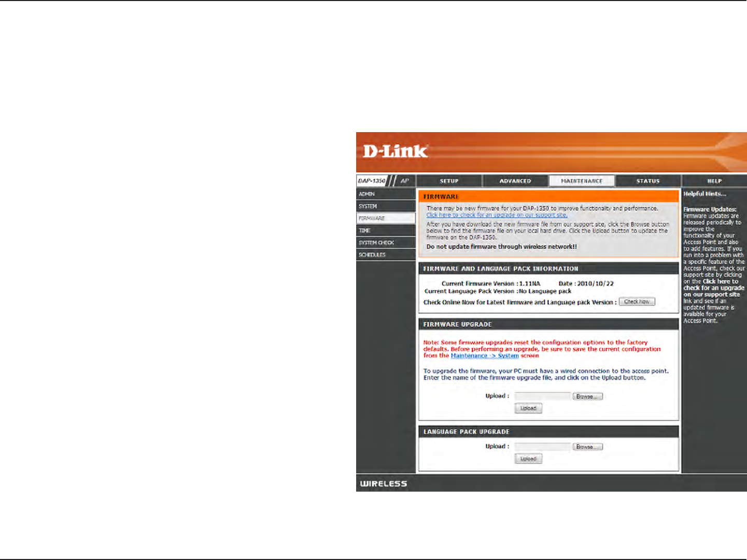Click the AP mode label

(405, 181)
